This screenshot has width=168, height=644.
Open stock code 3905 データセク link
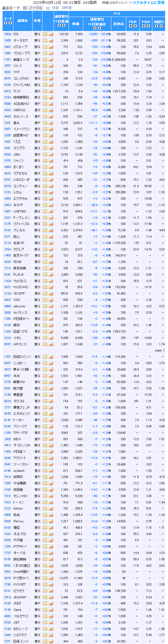[x=7, y=41]
